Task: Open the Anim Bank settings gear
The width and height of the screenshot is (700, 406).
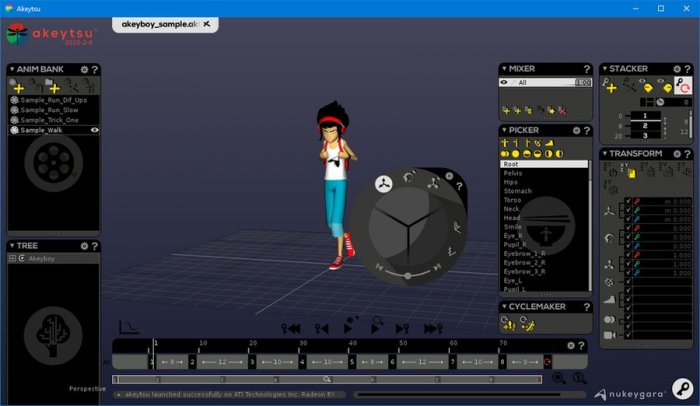Action: coord(84,70)
